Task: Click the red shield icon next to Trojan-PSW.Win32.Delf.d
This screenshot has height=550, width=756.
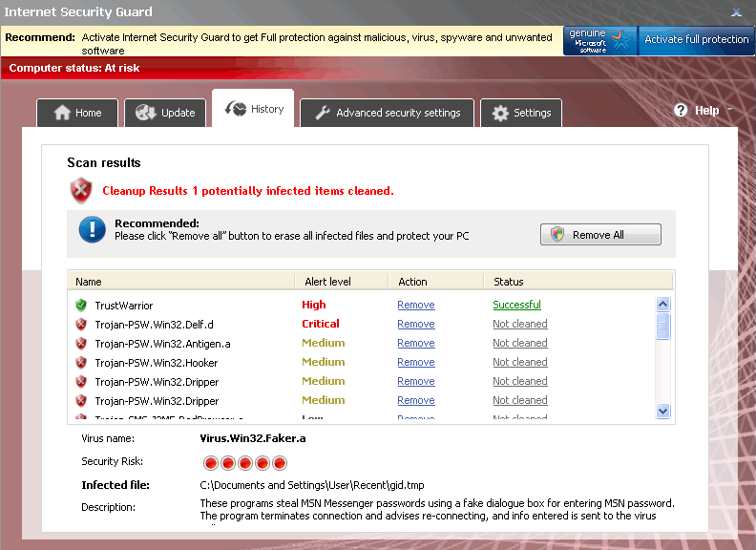Action: pyautogui.click(x=81, y=325)
